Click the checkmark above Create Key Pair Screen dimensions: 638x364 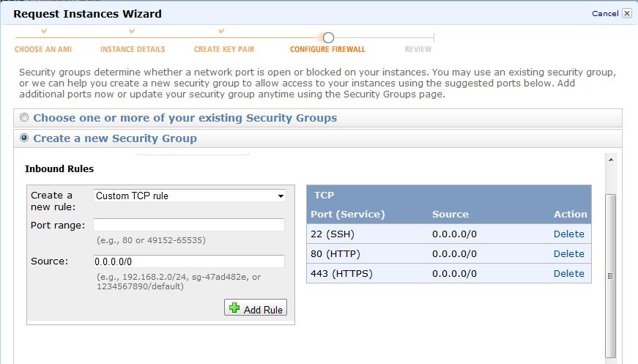(221, 31)
